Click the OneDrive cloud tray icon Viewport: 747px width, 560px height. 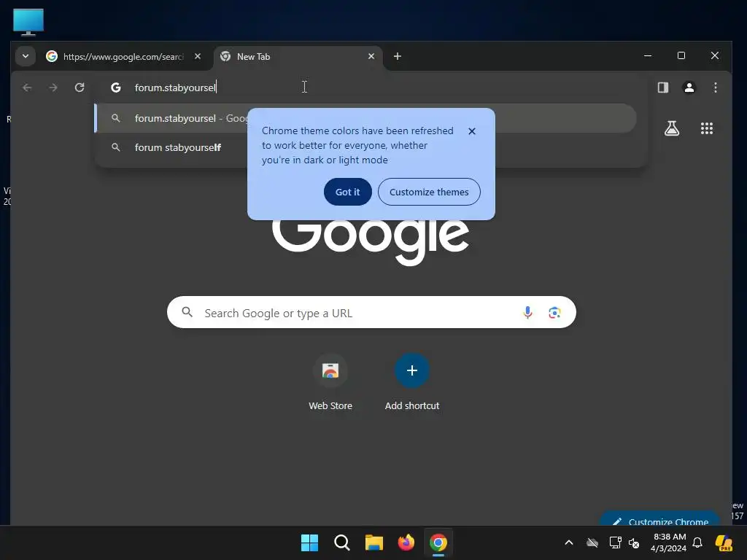coord(592,542)
